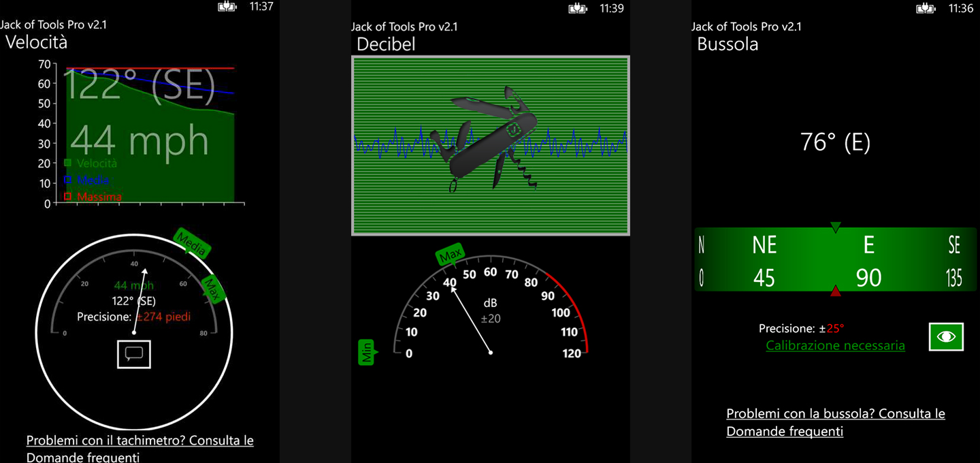Tap the NE 45 label on compass strip
980x463 pixels.
pyautogui.click(x=764, y=261)
